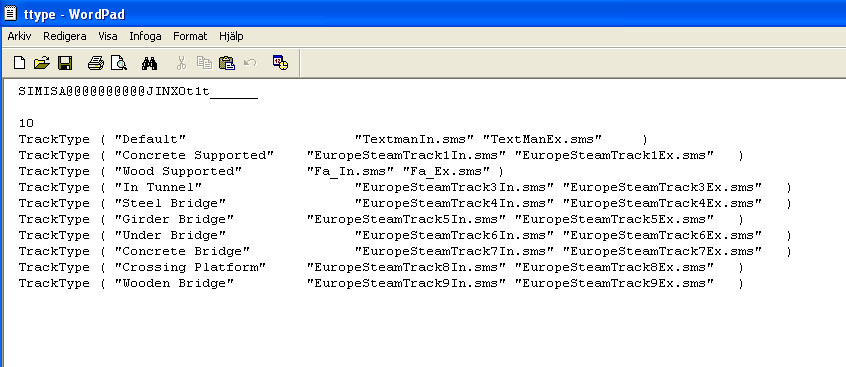The height and width of the screenshot is (367, 846).
Task: Save the document with the floppy icon
Action: [65, 63]
